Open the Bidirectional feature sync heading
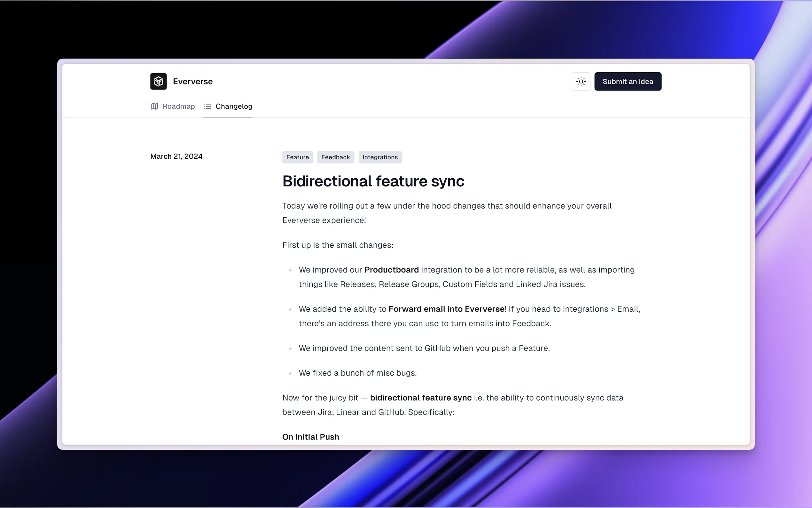The height and width of the screenshot is (508, 812). [x=373, y=181]
